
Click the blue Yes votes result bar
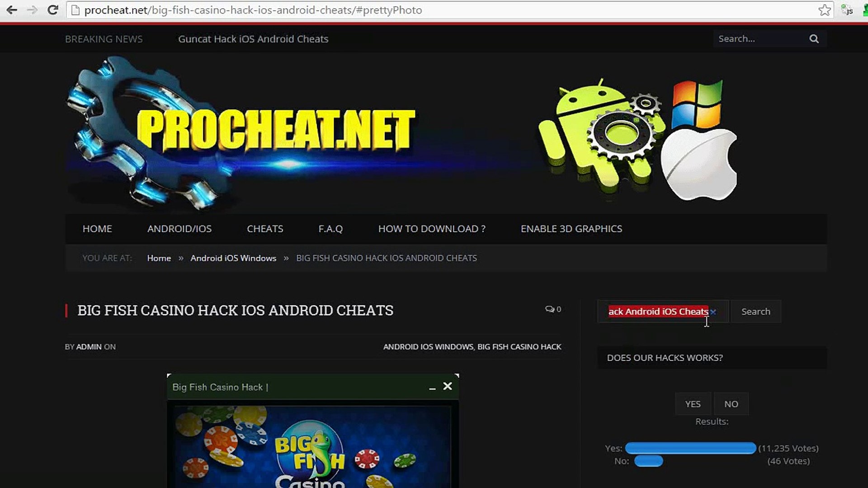pyautogui.click(x=690, y=448)
